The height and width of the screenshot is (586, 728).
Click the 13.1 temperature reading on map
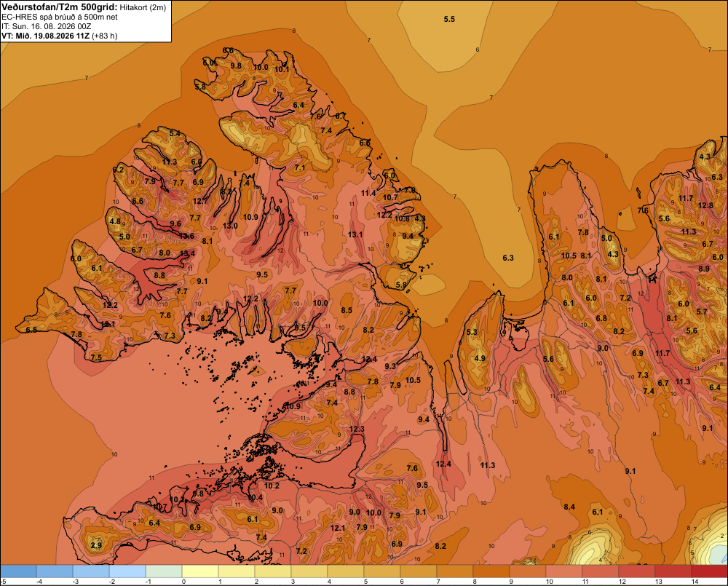point(355,234)
